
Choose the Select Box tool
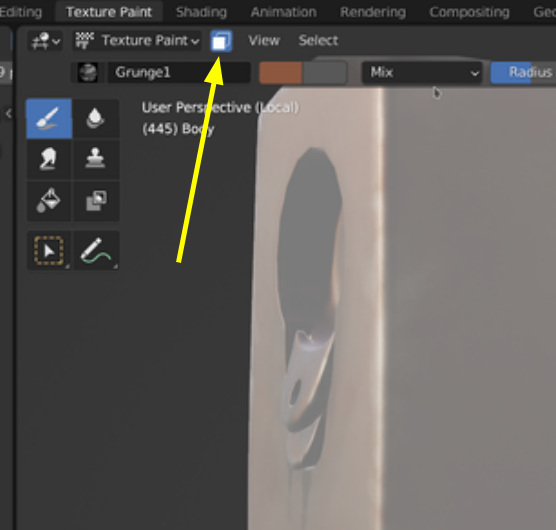pyautogui.click(x=49, y=250)
